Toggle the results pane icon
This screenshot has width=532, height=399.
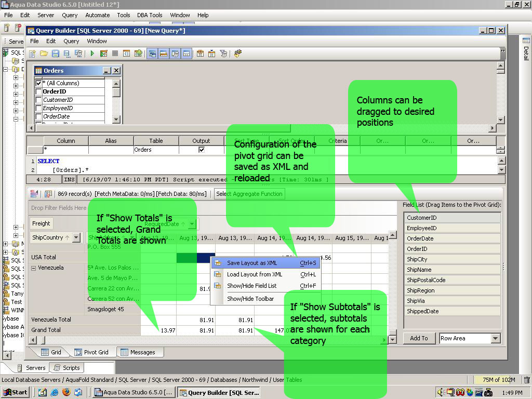187,54
